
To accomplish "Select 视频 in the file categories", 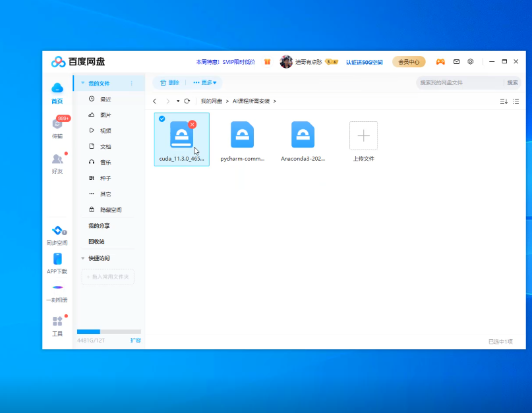I will tap(105, 130).
